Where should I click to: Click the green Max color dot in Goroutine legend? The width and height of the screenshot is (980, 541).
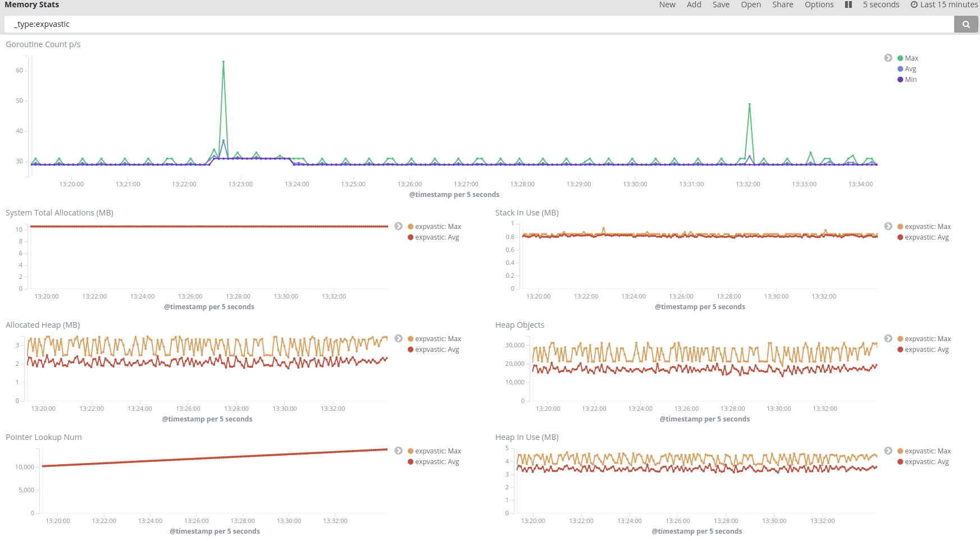tap(900, 58)
